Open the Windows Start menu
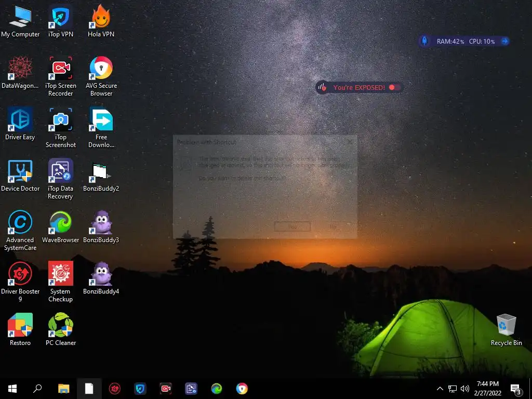Viewport: 532px width, 399px height. click(12, 389)
